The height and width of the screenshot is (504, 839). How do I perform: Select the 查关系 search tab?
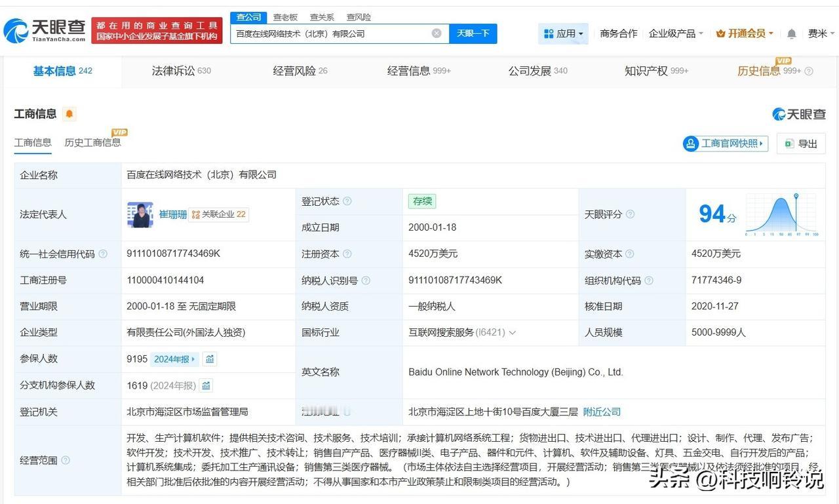(x=322, y=17)
